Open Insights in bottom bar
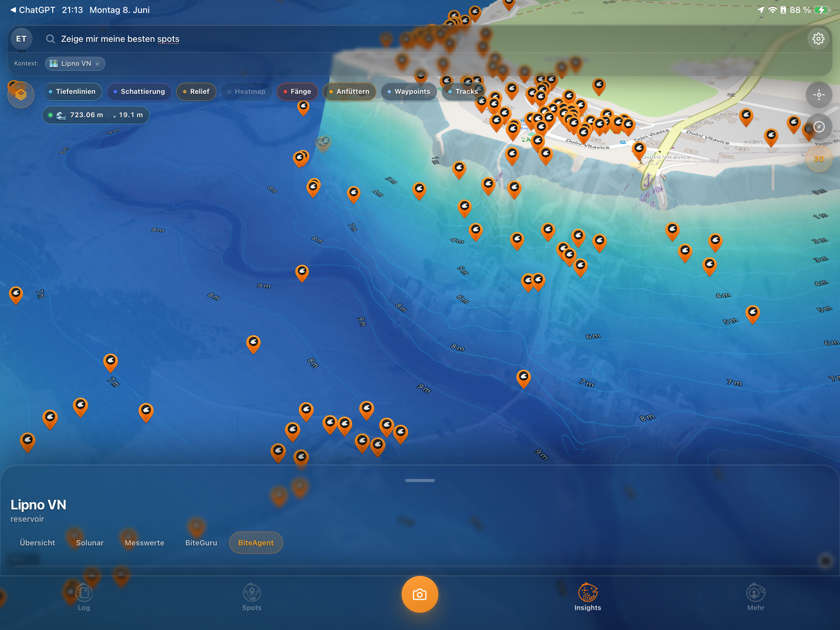 (x=588, y=597)
